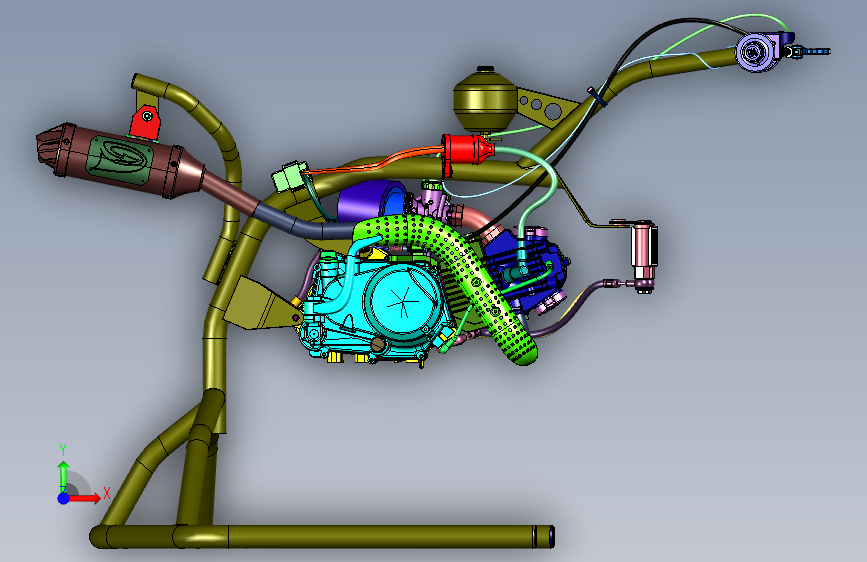The width and height of the screenshot is (867, 562).
Task: Select the purple air filter cylinder
Action: coord(369,202)
